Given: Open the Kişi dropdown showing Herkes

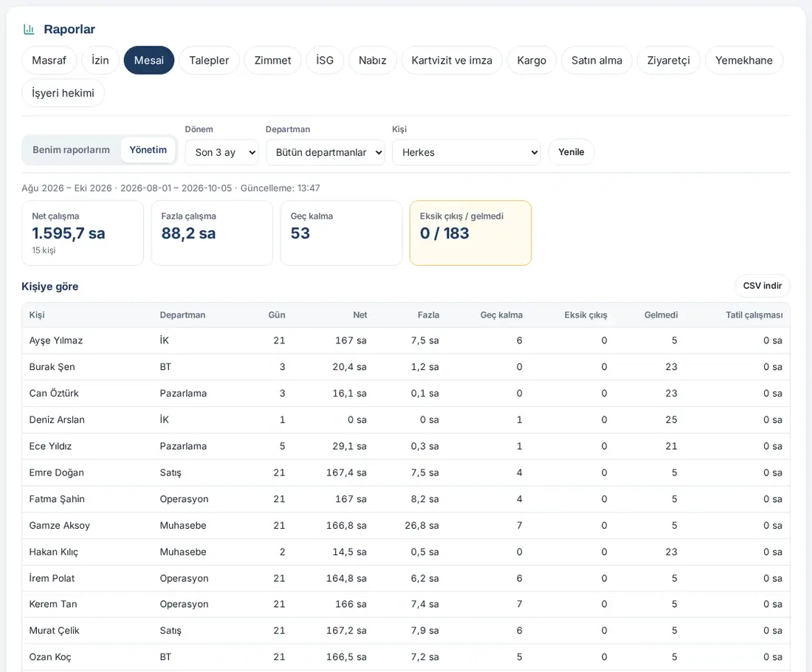Looking at the screenshot, I should tap(467, 152).
